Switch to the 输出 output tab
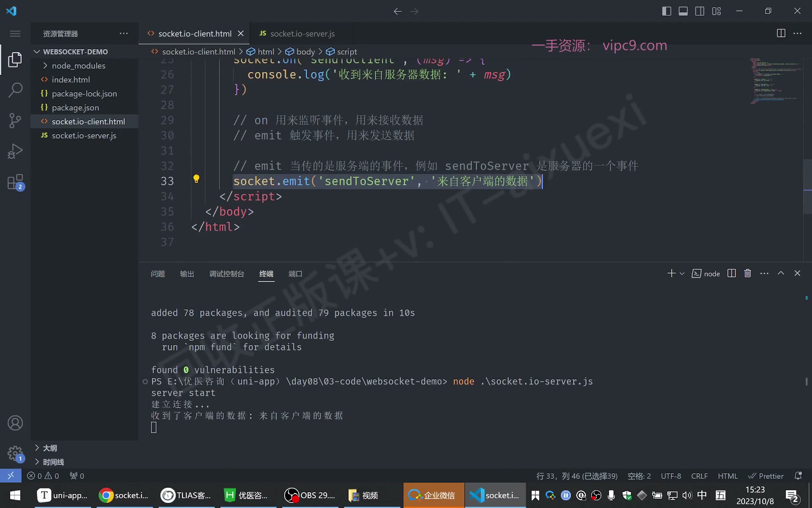This screenshot has width=812, height=508. (187, 274)
